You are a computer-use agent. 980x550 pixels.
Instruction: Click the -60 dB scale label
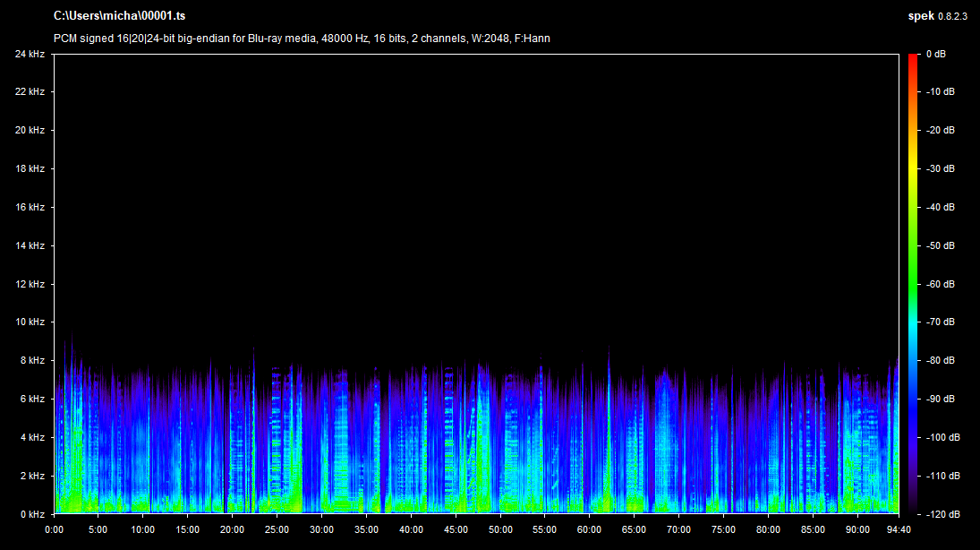pos(940,284)
